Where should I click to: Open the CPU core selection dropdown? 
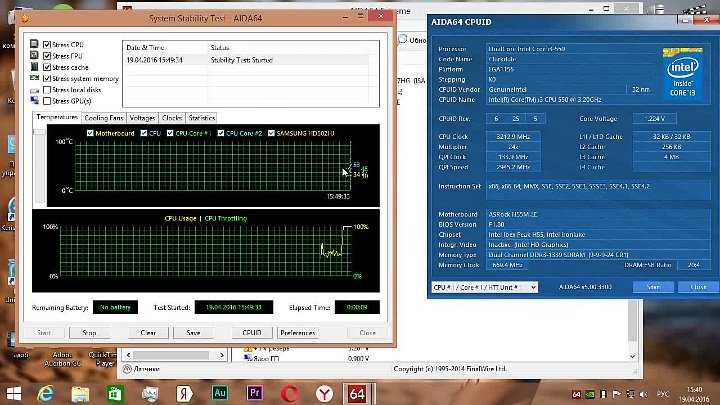[485, 287]
